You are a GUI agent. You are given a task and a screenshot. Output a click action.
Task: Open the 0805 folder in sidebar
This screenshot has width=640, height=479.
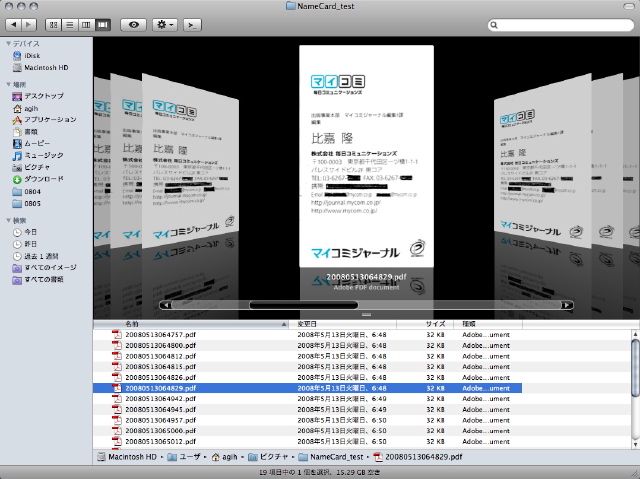click(27, 203)
